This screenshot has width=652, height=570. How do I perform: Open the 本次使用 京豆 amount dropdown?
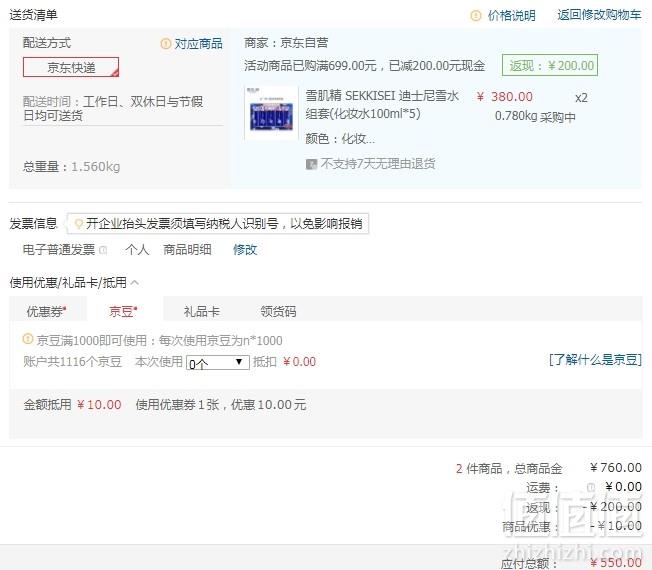[x=217, y=363]
